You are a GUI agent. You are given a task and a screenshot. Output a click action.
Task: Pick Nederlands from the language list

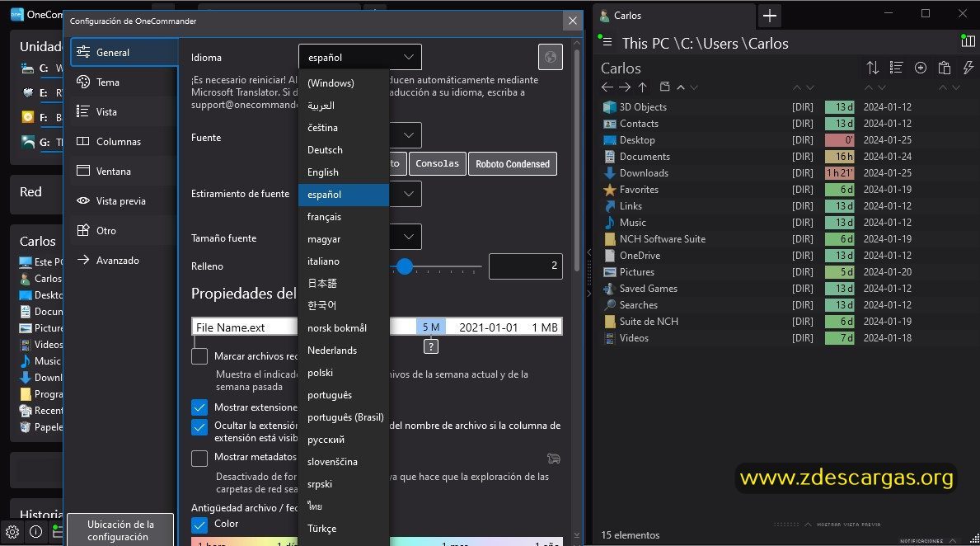tap(344, 351)
